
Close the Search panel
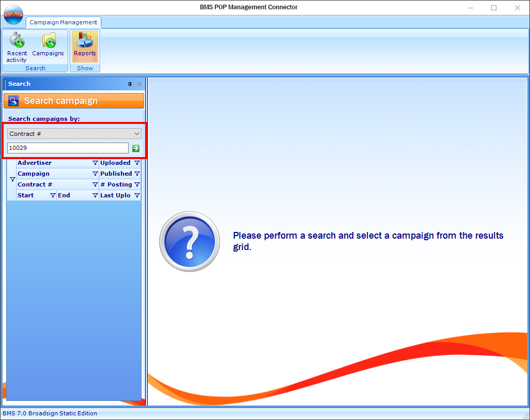coord(139,84)
